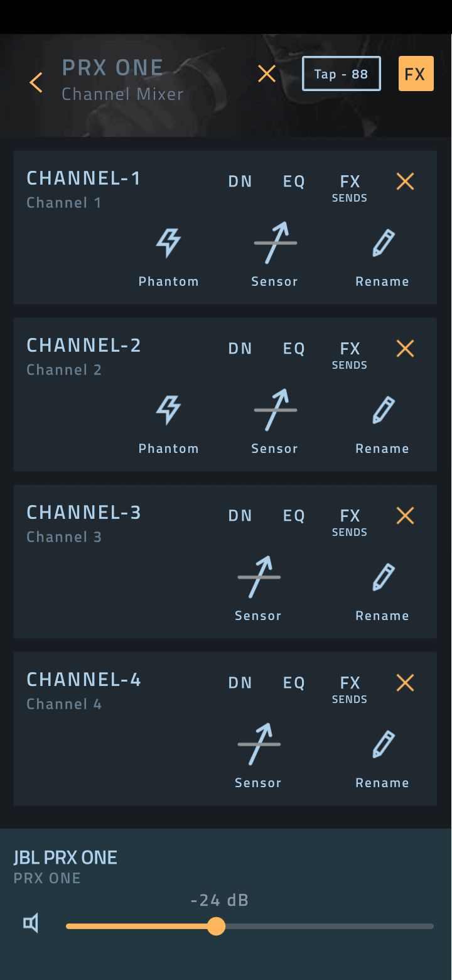The image size is (452, 980).
Task: Click the Rename pencil on Channel-3
Action: [383, 578]
